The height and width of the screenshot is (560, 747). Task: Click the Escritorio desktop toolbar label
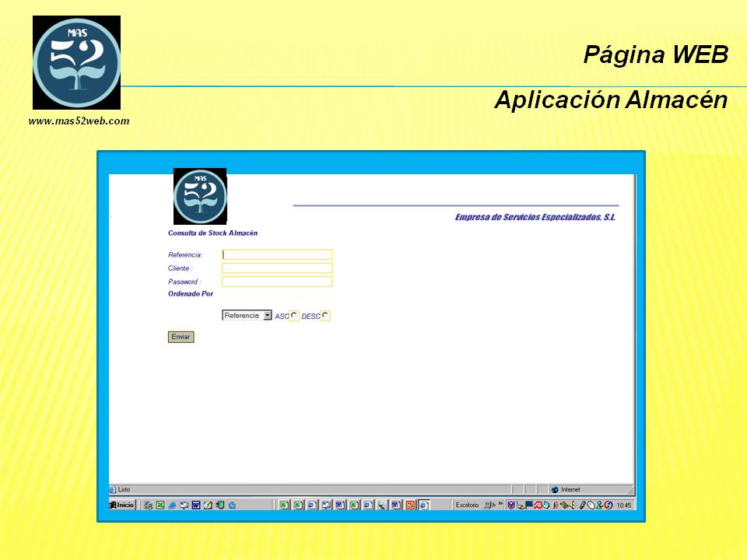click(467, 505)
